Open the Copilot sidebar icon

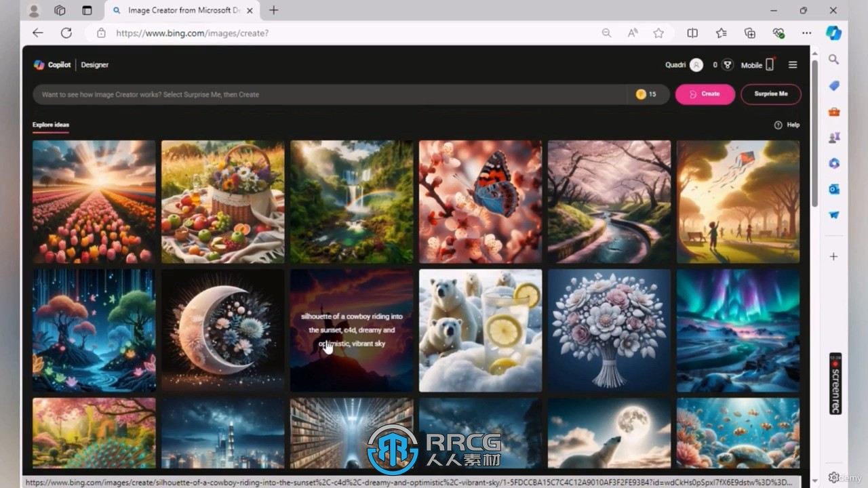(833, 33)
